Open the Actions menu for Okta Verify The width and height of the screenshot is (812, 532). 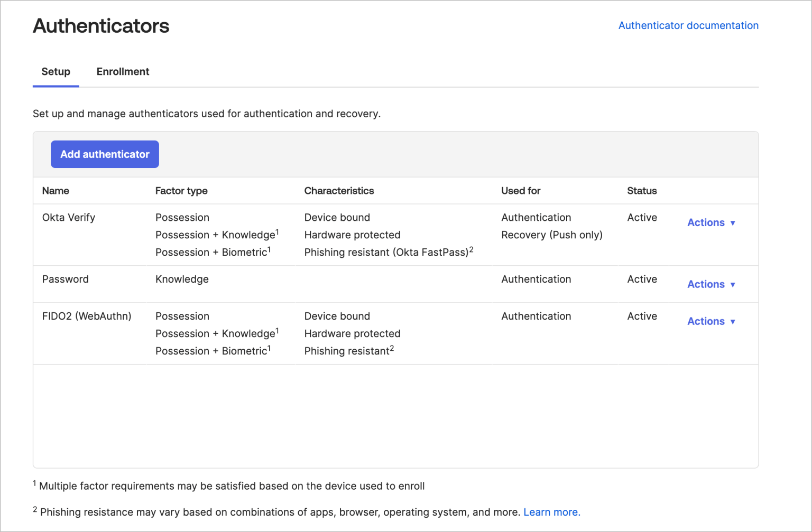point(706,222)
